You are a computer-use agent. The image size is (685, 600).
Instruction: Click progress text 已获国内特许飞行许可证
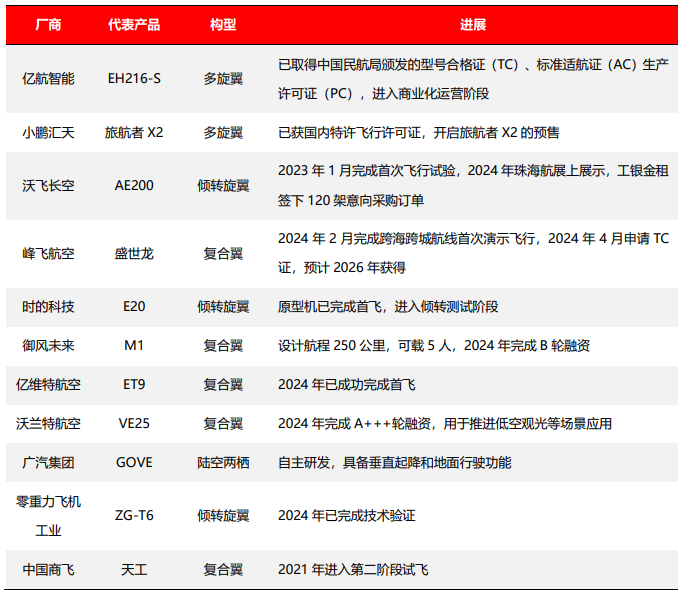[x=419, y=133]
